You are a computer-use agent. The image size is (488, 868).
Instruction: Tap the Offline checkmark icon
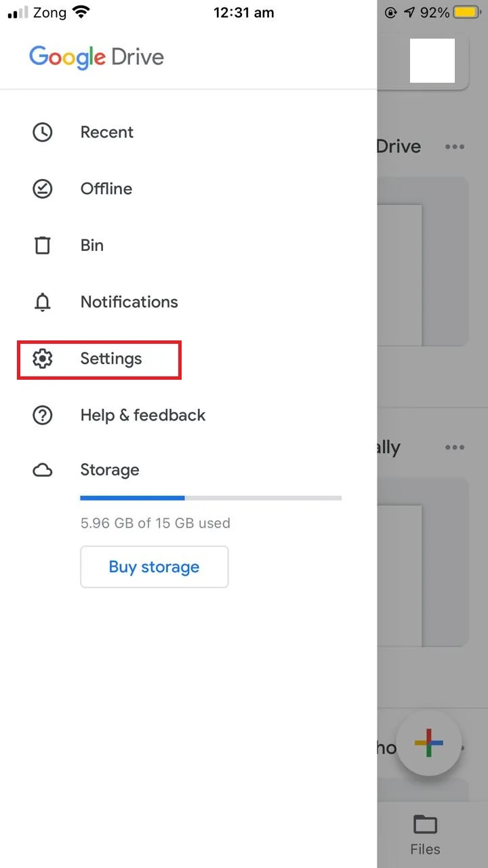pyautogui.click(x=43, y=189)
